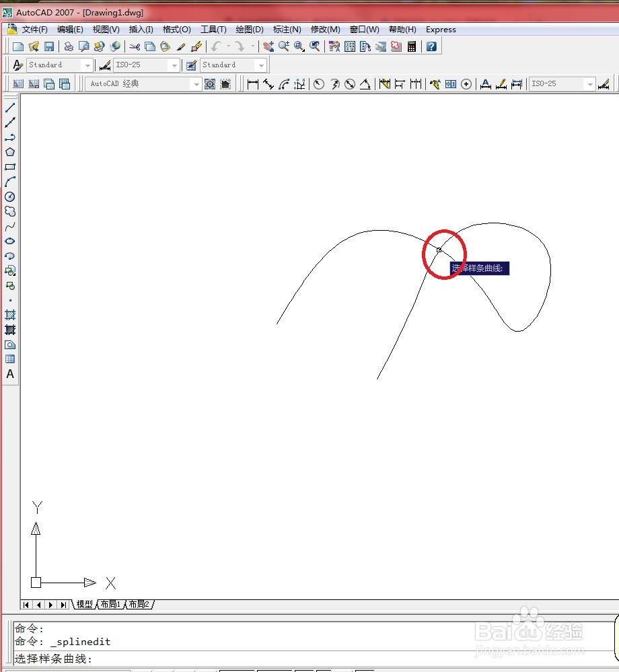
Task: Select the Multiline Text tool
Action: coord(10,374)
